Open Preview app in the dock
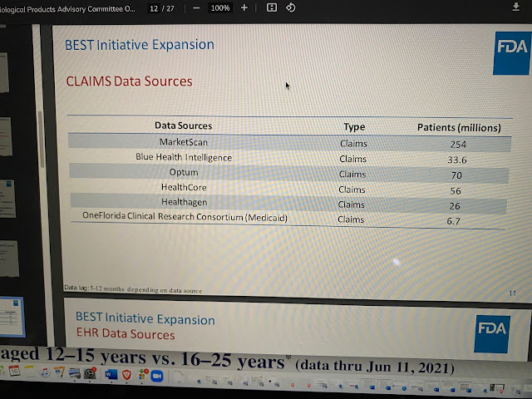This screenshot has height=399, width=532. click(74, 373)
